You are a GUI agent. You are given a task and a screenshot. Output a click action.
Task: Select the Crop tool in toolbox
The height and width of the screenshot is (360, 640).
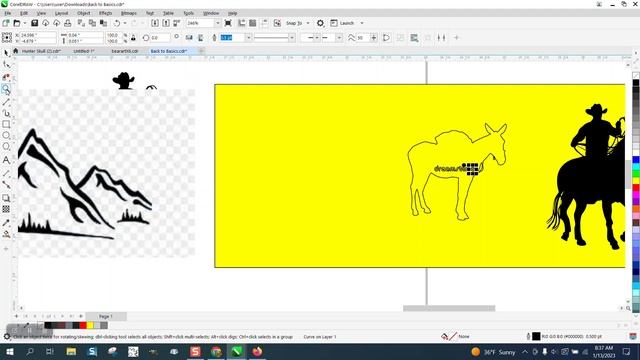point(6,77)
